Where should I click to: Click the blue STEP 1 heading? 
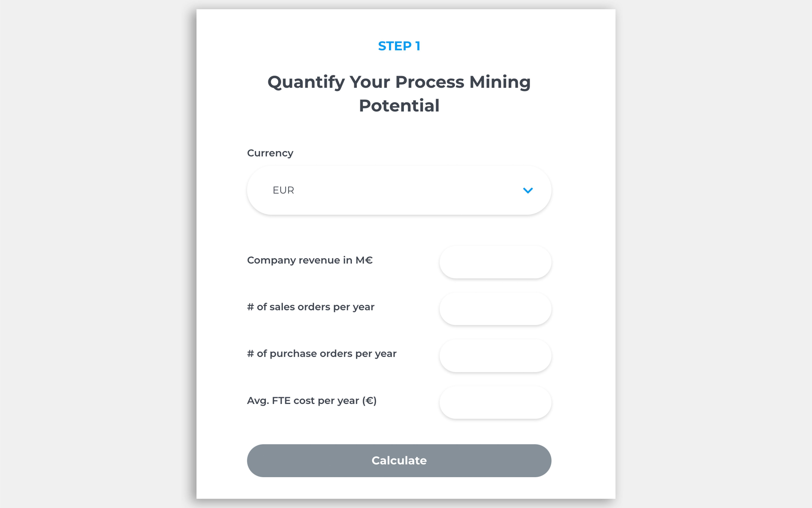[x=399, y=46]
